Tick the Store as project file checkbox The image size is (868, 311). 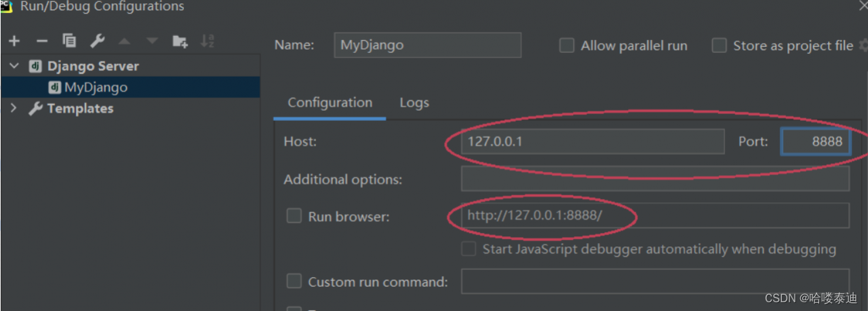pyautogui.click(x=719, y=45)
